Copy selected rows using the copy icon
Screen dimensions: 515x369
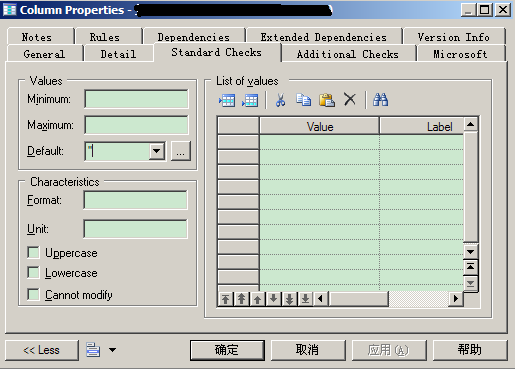[303, 100]
